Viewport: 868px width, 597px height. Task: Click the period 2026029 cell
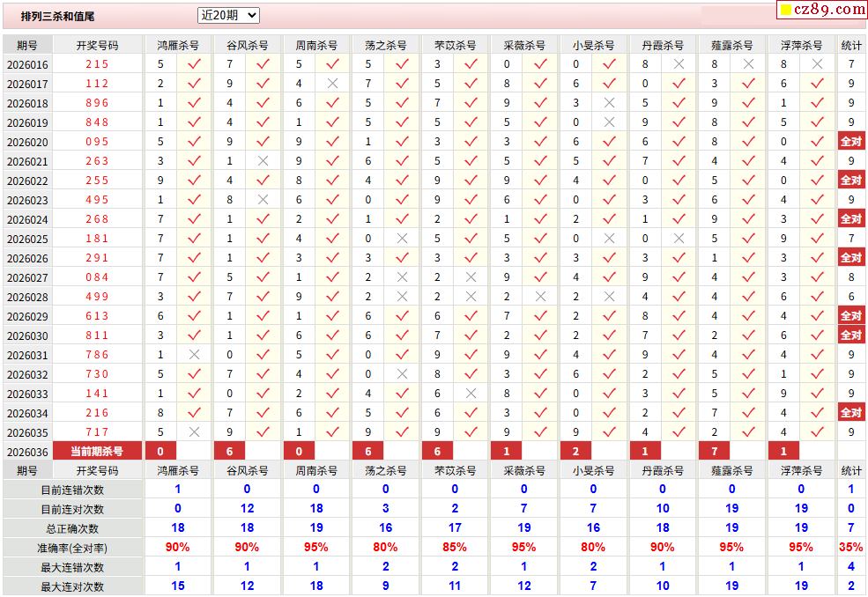coord(27,316)
